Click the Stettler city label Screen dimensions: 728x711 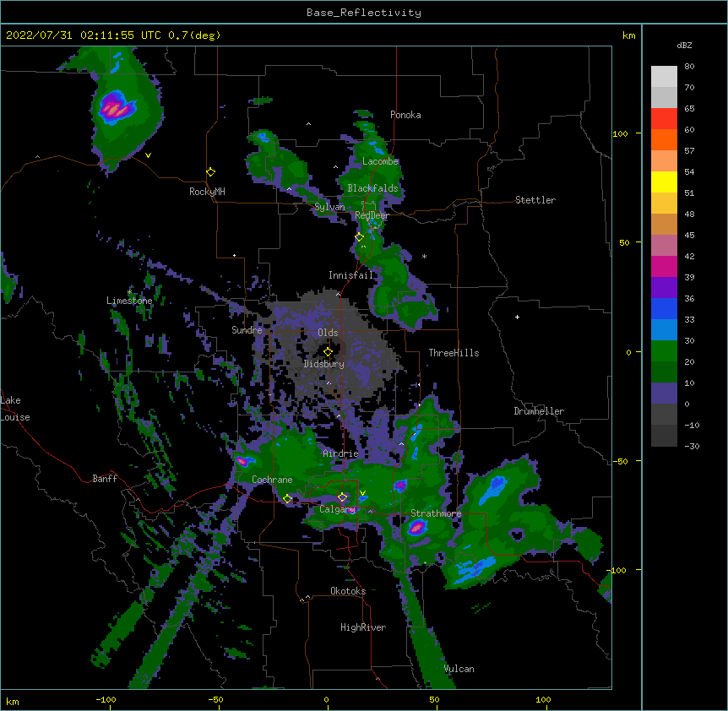tap(535, 200)
